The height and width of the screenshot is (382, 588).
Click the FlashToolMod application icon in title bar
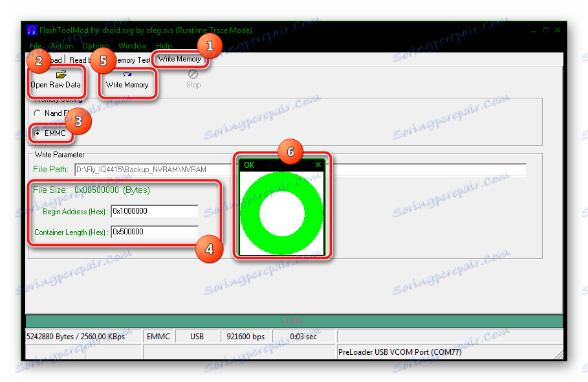pyautogui.click(x=32, y=30)
